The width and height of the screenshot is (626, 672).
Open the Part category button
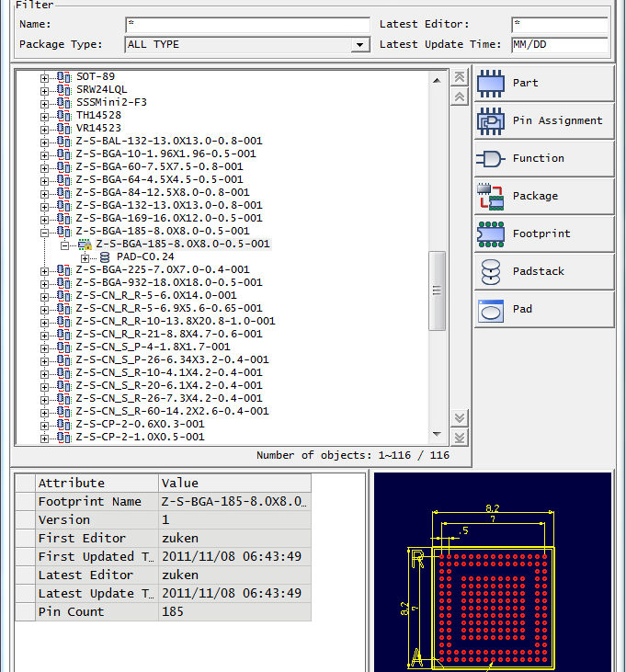[543, 83]
